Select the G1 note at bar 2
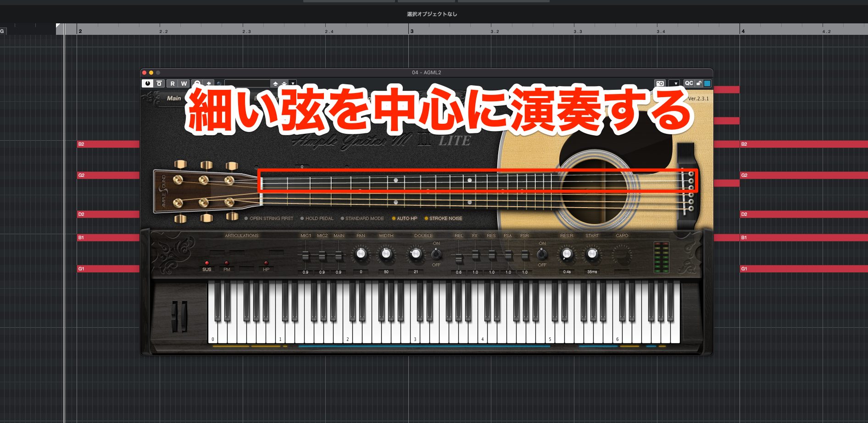Image resolution: width=868 pixels, height=423 pixels. coord(108,269)
